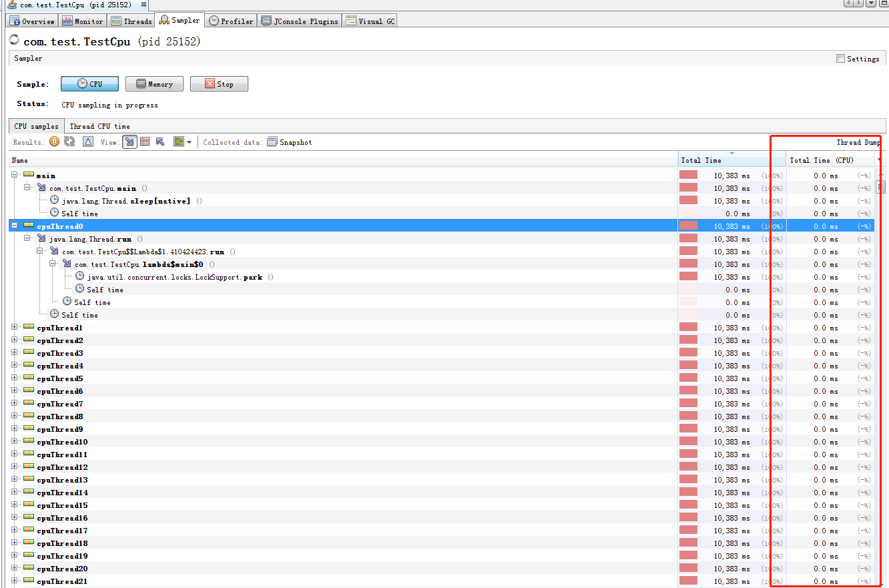Viewport: 889px width, 588px height.
Task: Pause live results with the orange pause icon
Action: pyautogui.click(x=54, y=141)
